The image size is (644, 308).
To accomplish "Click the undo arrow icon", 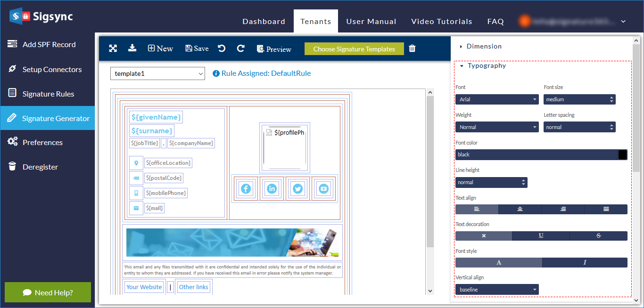I will (222, 49).
